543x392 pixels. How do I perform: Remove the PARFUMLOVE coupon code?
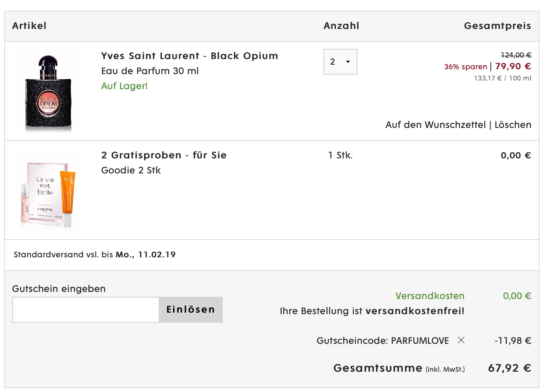pos(461,340)
